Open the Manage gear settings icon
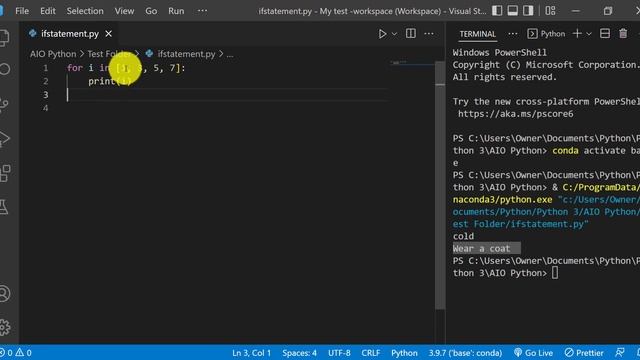Viewport: 640px width, 360px height. pos(4,327)
